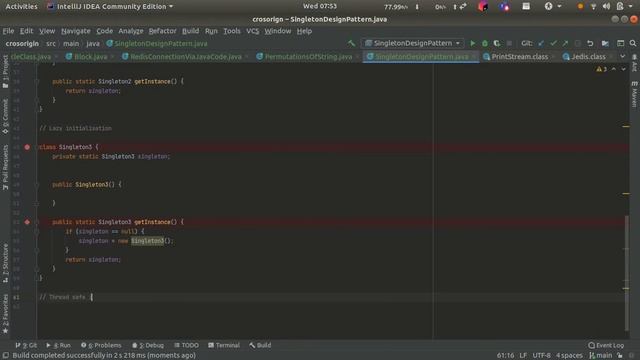Change file encoding UTF-8 in status bar
Viewport: 640px width, 360px height.
[x=541, y=356]
